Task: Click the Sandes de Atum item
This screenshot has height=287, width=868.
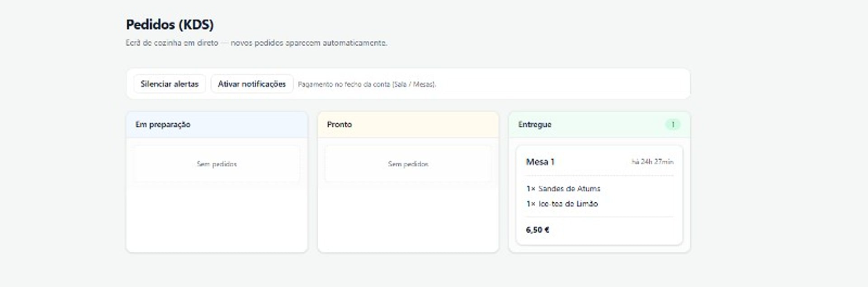Action: tap(563, 188)
